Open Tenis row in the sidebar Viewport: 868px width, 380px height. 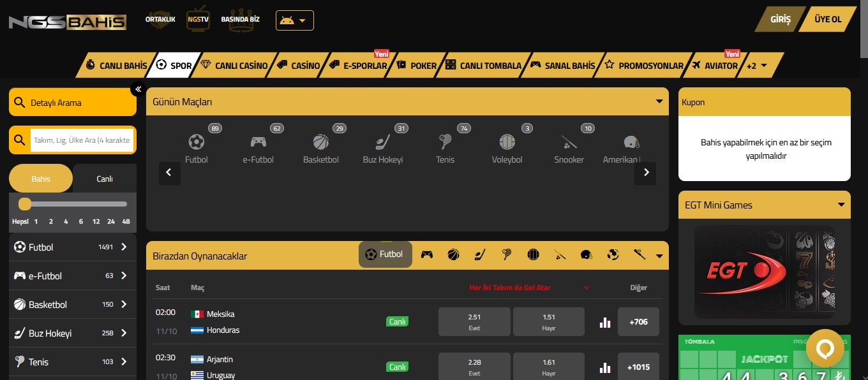73,362
